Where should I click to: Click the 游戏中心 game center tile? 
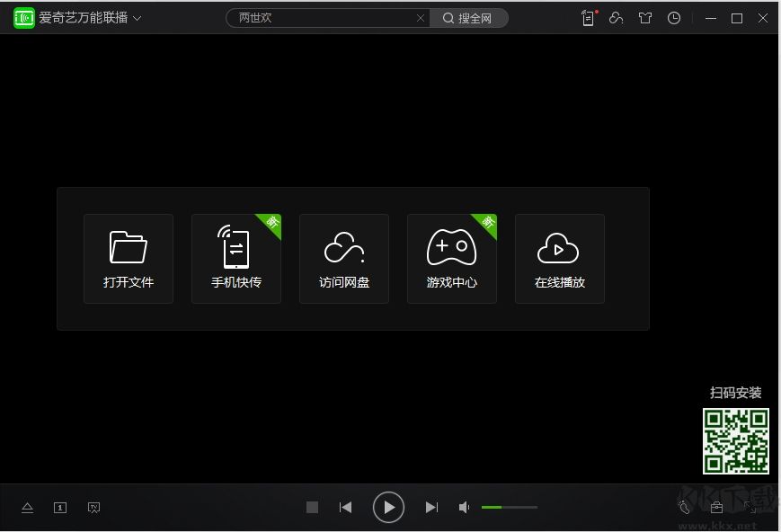click(452, 259)
